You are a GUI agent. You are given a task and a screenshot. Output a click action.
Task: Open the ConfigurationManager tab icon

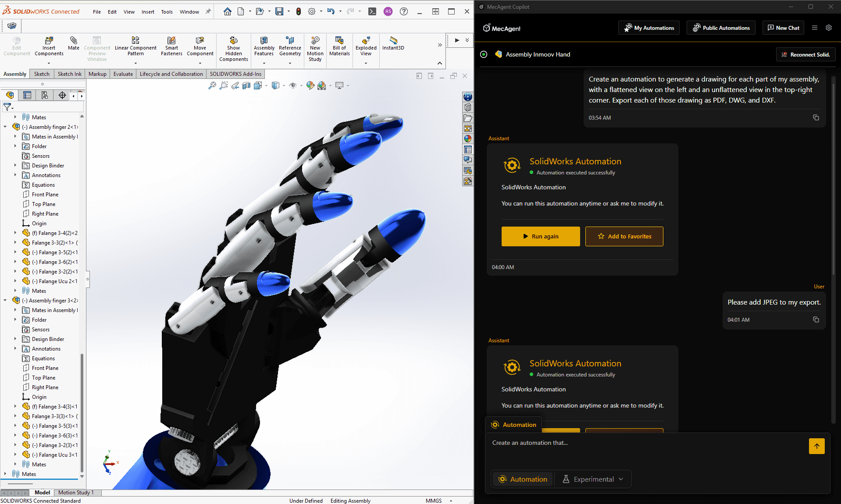45,95
